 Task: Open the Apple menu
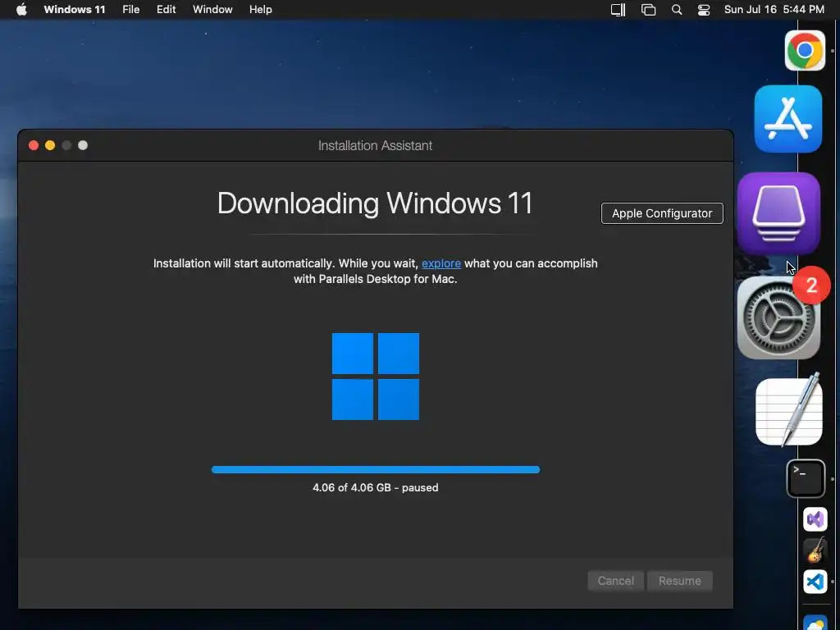(x=21, y=10)
